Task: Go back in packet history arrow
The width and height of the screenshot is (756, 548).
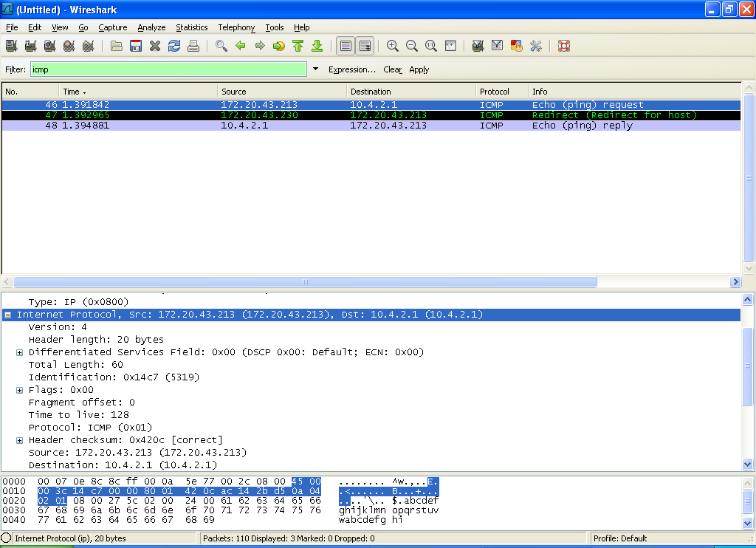Action: pyautogui.click(x=241, y=46)
